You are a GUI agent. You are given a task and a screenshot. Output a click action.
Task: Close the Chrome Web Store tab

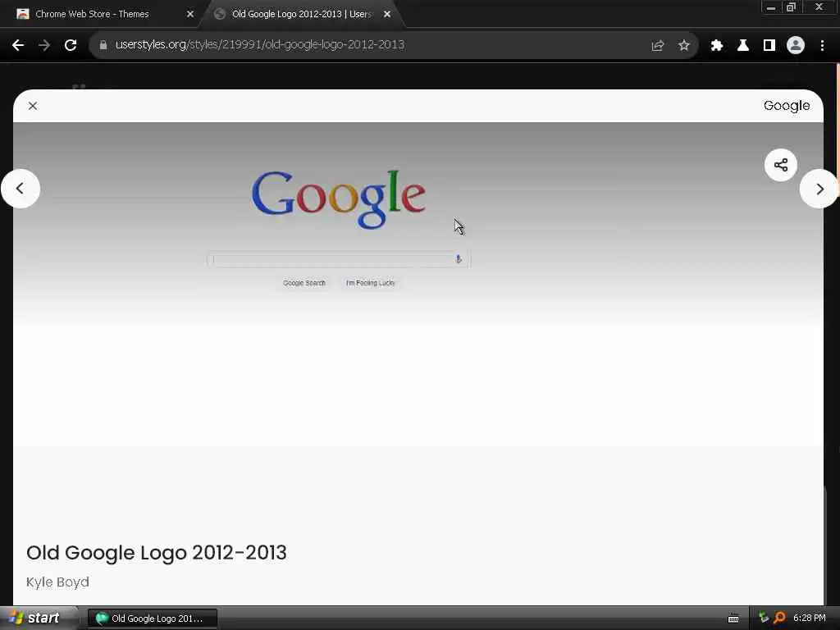point(190,14)
